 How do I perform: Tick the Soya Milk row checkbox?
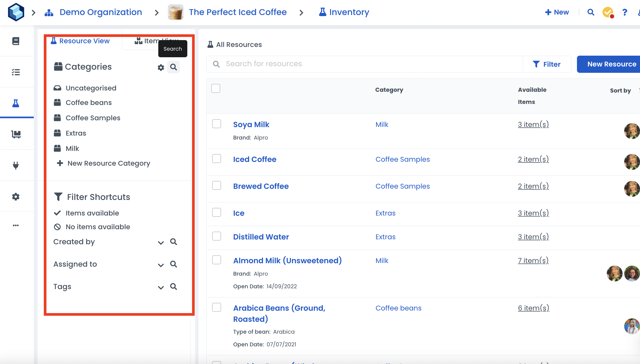[217, 124]
